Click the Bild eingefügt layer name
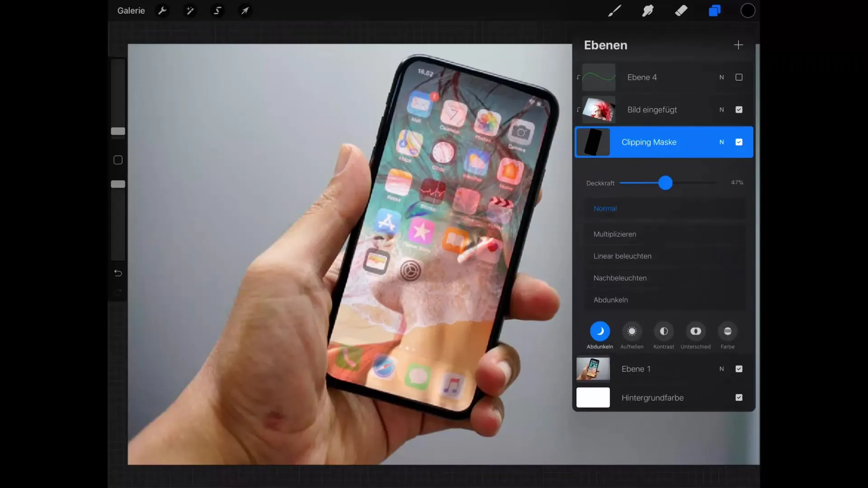 (x=652, y=110)
